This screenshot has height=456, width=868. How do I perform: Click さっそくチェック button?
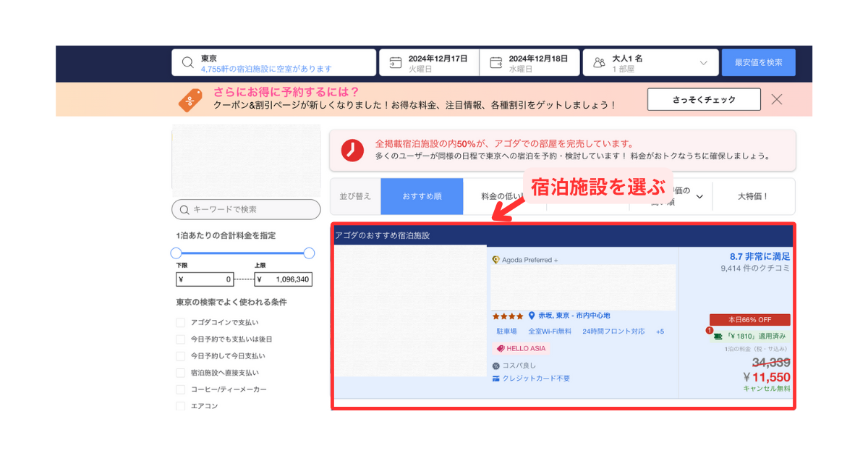[x=704, y=99]
